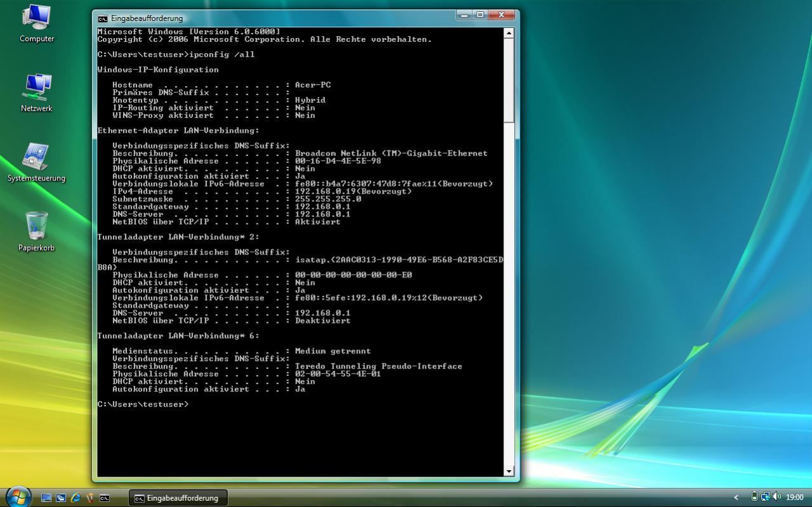Click the IPv4 address 192.168.0.19(Bevorzugt)

[354, 192]
